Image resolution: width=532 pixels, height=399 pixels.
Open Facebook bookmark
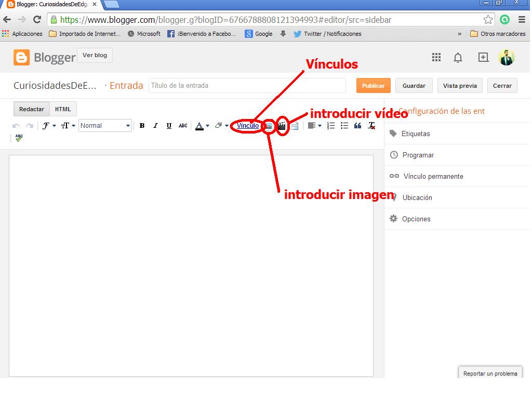[202, 34]
